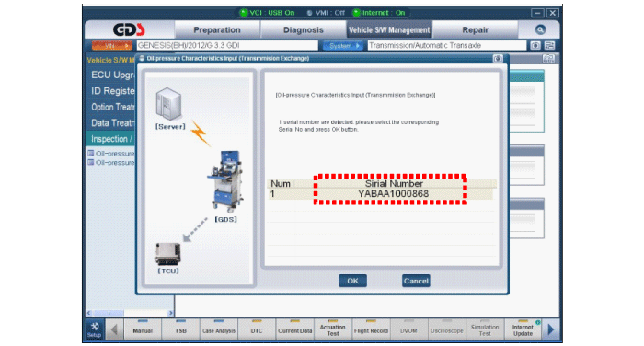This screenshot has width=644, height=346.
Task: Open Simulation Test tool
Action: (x=485, y=329)
